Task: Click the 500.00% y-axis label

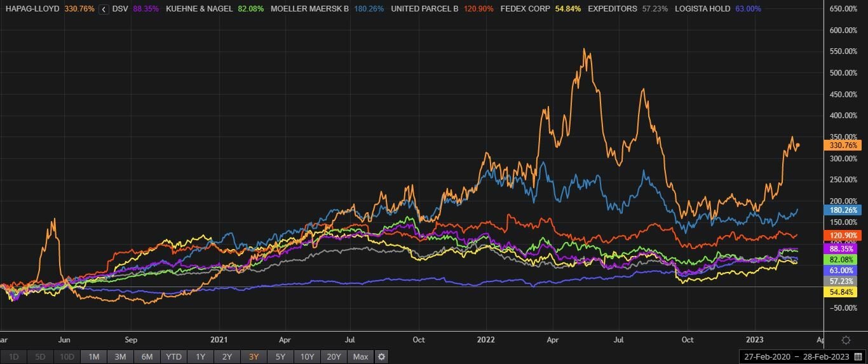Action: 844,73
